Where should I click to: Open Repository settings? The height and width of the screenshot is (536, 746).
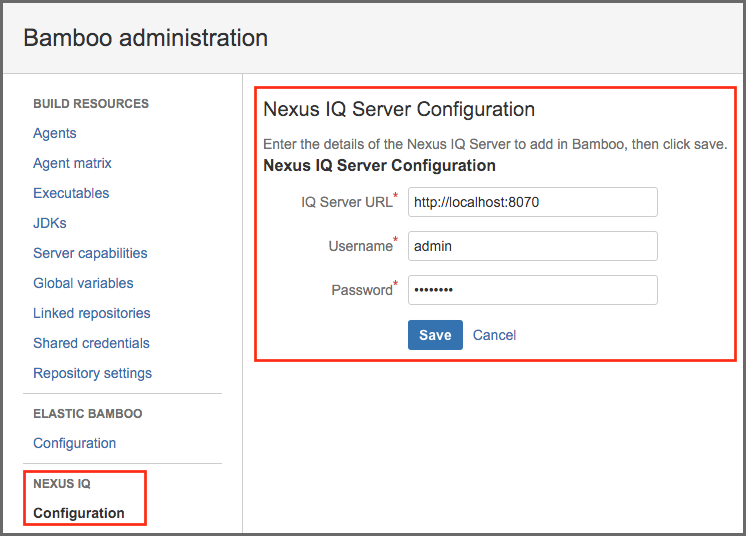tap(92, 373)
